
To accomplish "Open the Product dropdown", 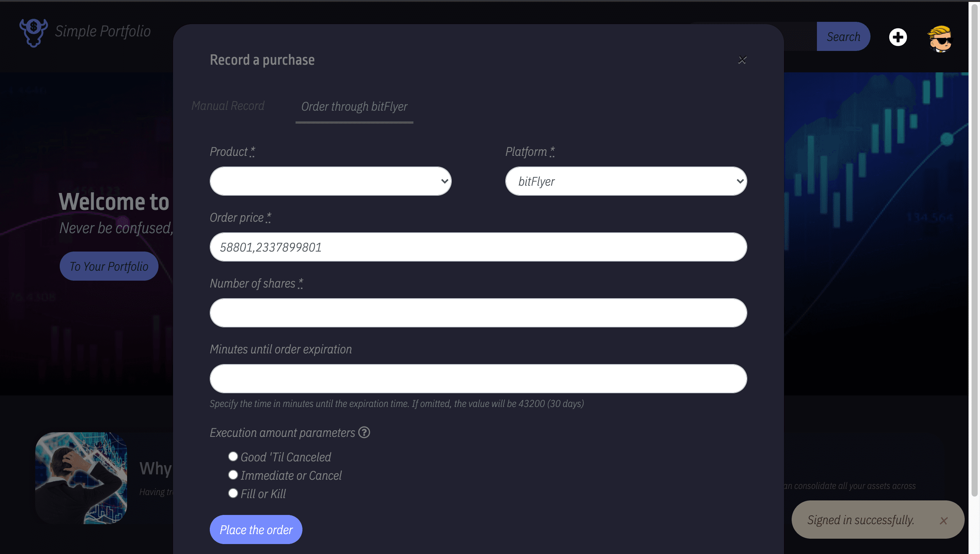I will 331,181.
